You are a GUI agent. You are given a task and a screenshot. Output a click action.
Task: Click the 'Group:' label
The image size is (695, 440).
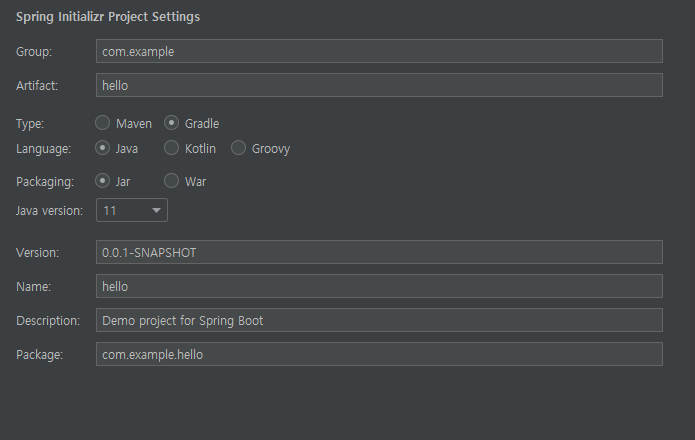pos(34,51)
